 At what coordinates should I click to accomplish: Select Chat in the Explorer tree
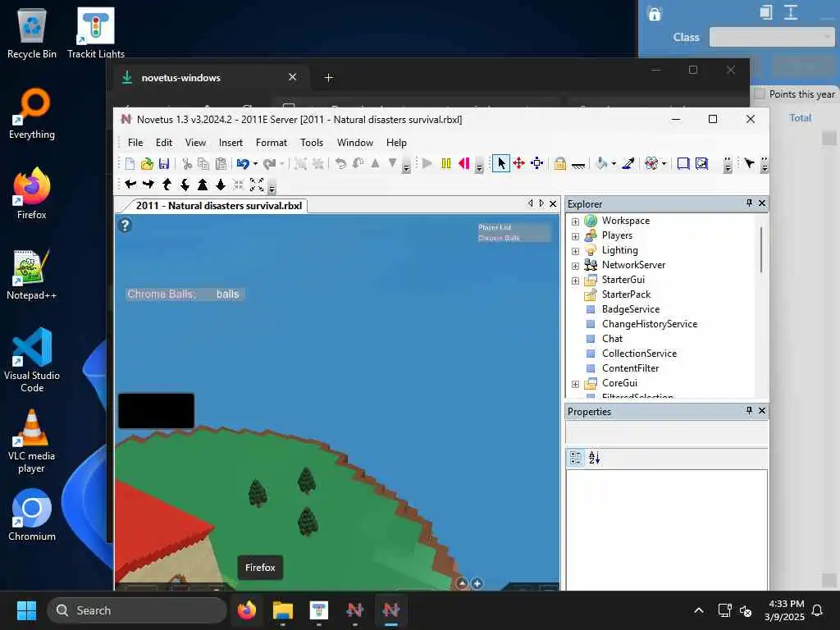coord(612,339)
